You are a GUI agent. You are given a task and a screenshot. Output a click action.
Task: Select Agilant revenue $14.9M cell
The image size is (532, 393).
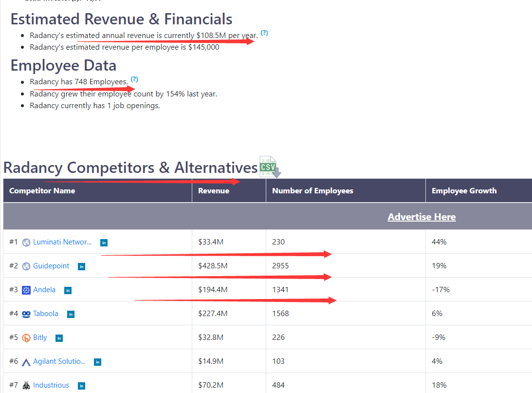tap(229, 361)
